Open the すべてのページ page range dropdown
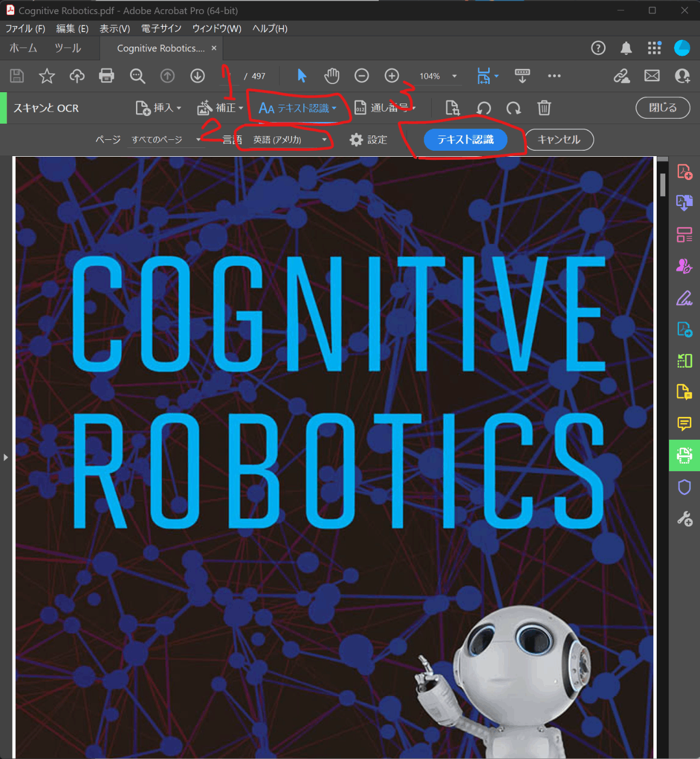 [x=165, y=139]
